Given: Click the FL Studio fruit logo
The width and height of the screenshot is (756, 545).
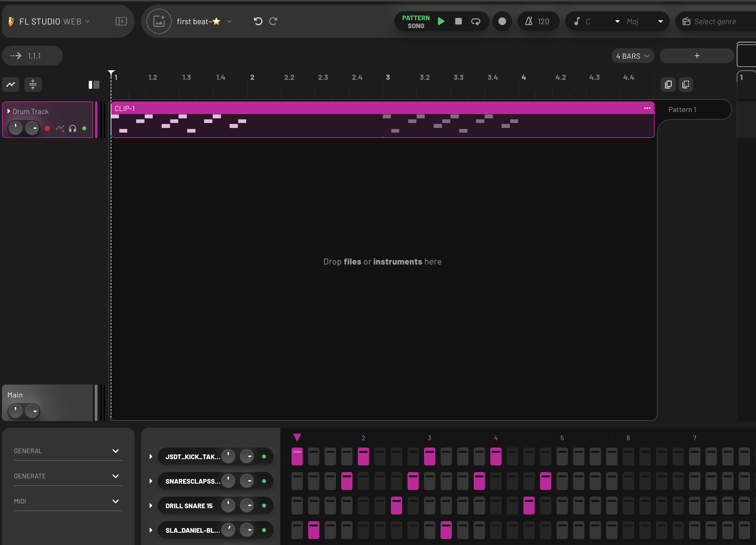Looking at the screenshot, I should click(11, 21).
